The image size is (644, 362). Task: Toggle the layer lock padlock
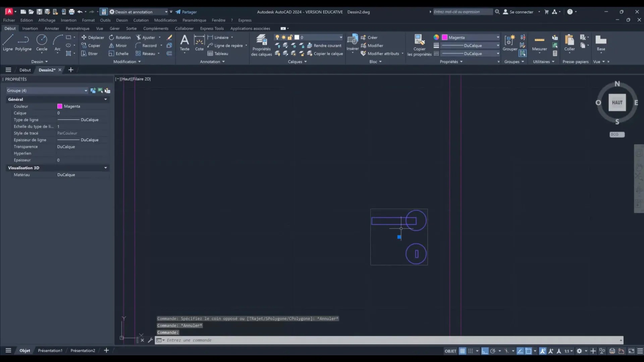[290, 37]
